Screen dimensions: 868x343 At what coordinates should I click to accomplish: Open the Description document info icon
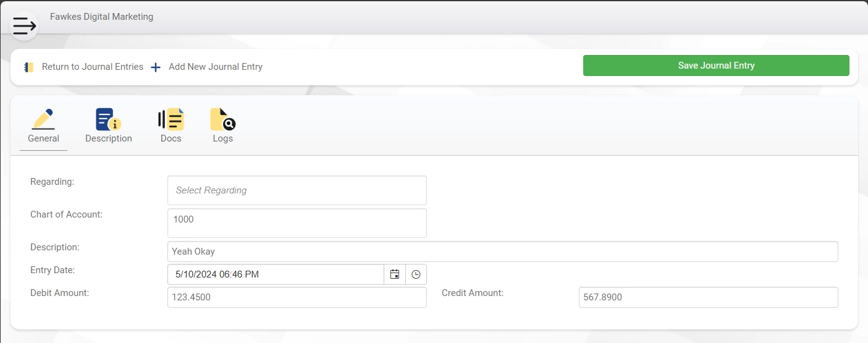109,119
